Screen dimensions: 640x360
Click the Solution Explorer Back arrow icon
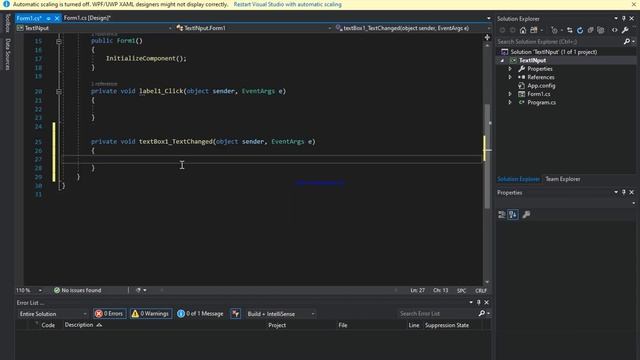point(502,30)
